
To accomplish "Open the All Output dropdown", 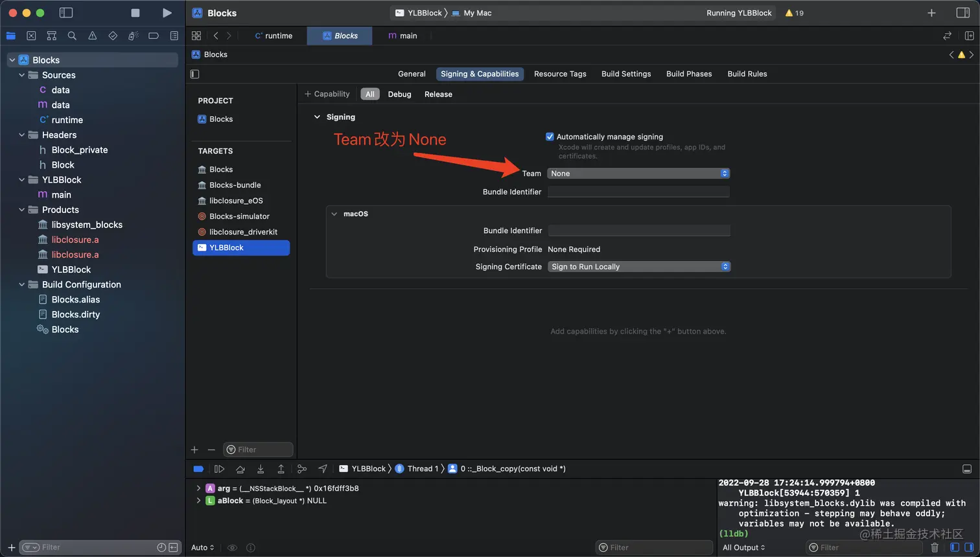I will [x=743, y=547].
